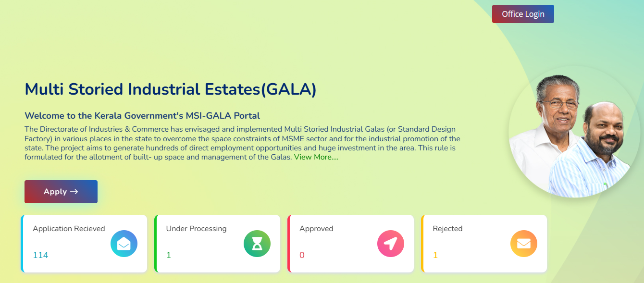Click the Multi Storied Industrial Estates(GALA) heading
This screenshot has width=644, height=283.
(170, 89)
